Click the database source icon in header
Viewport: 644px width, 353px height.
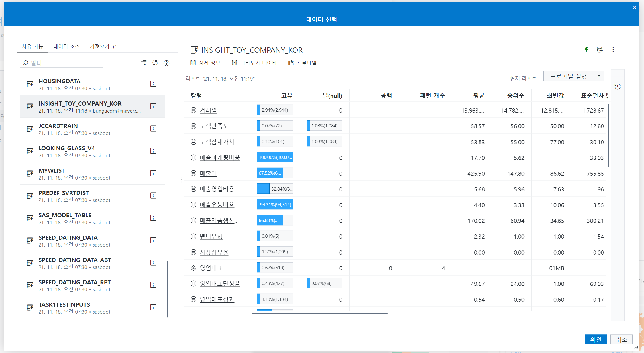(x=600, y=50)
